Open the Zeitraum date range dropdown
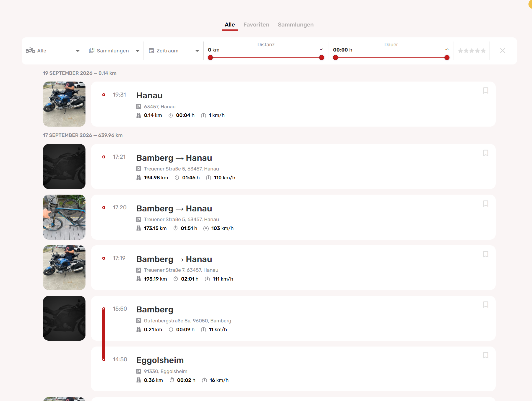The height and width of the screenshot is (401, 532). tap(174, 51)
